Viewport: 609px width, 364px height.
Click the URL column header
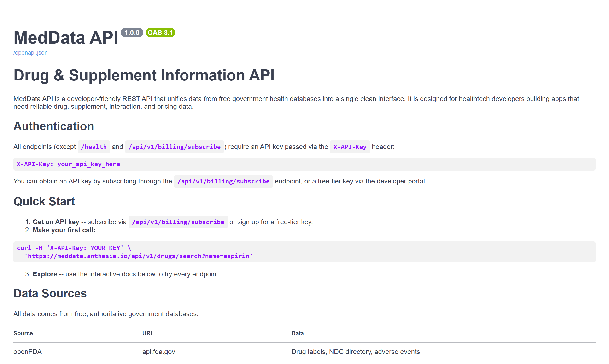click(x=148, y=333)
